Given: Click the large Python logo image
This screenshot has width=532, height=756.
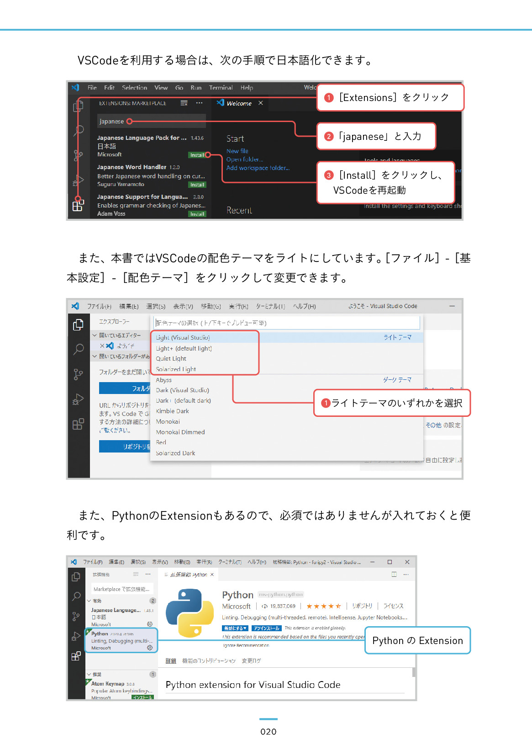Looking at the screenshot, I should [190, 613].
